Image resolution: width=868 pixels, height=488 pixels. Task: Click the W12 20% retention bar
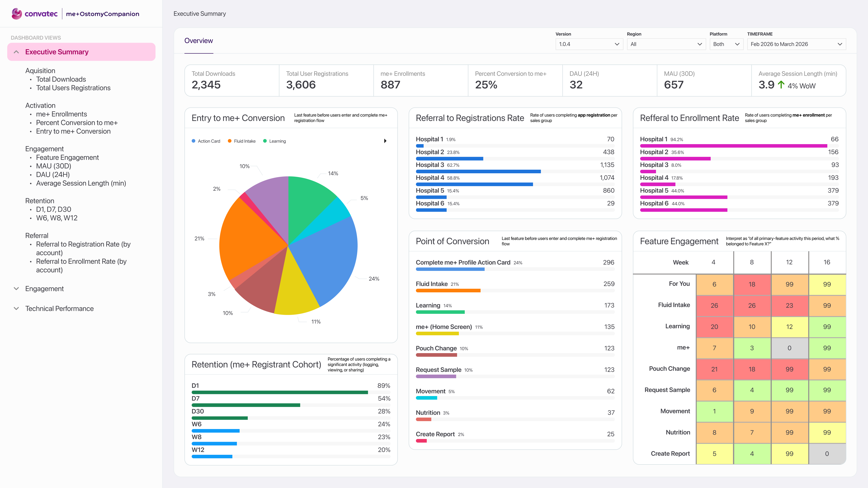tap(212, 456)
